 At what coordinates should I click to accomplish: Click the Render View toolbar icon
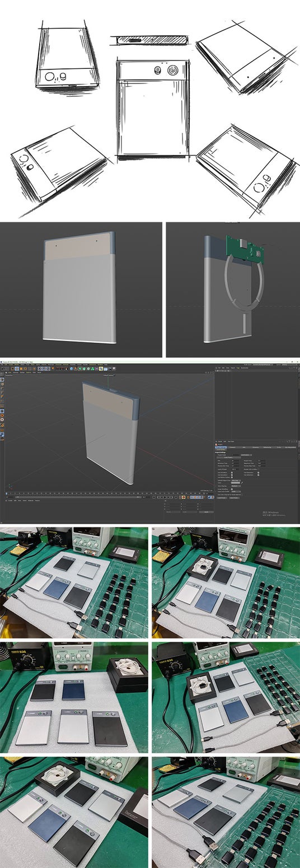pyautogui.click(x=57, y=369)
